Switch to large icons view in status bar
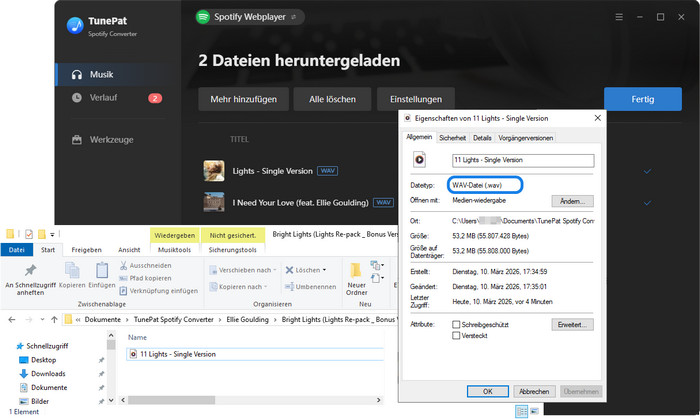 [534, 411]
